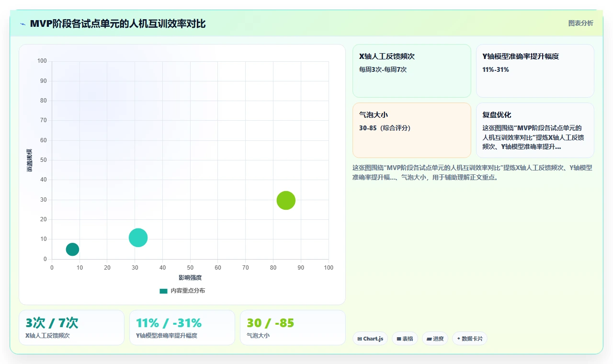Click the 100 tick on the y-axis
The height and width of the screenshot is (364, 613).
coord(43,61)
